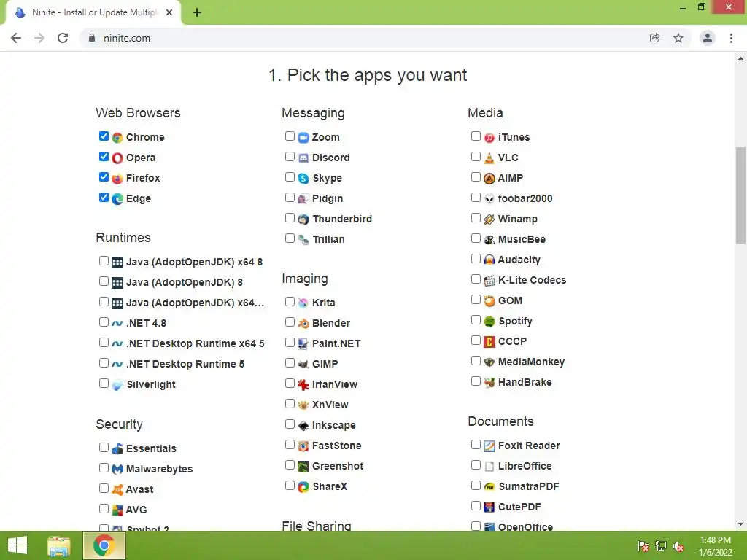Viewport: 747px width, 560px height.
Task: Click the K-Lite Codecs label
Action: pyautogui.click(x=532, y=281)
